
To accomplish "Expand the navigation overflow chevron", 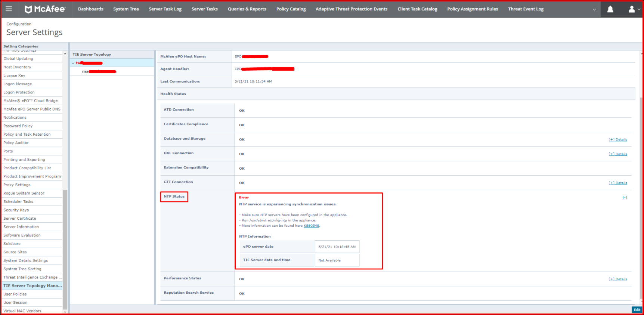I will (x=594, y=9).
